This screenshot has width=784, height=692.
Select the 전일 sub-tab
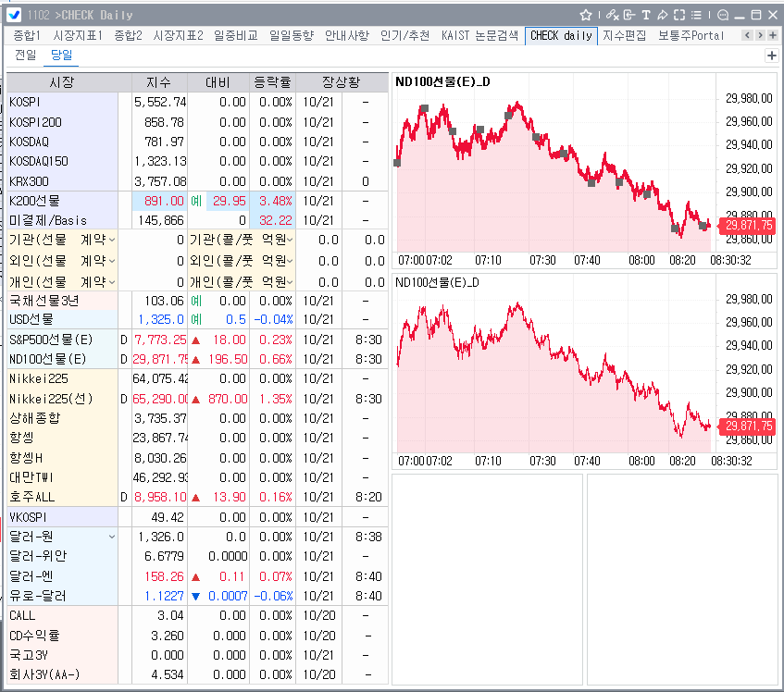(x=26, y=55)
